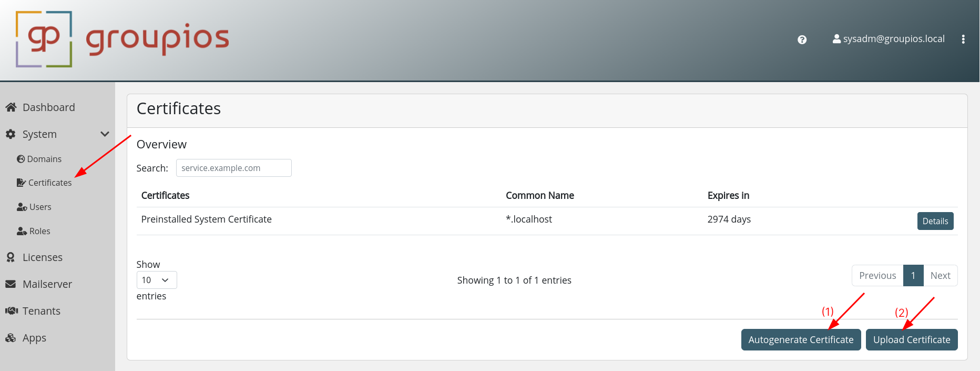Click the Licenses ribbon icon

pos(11,257)
